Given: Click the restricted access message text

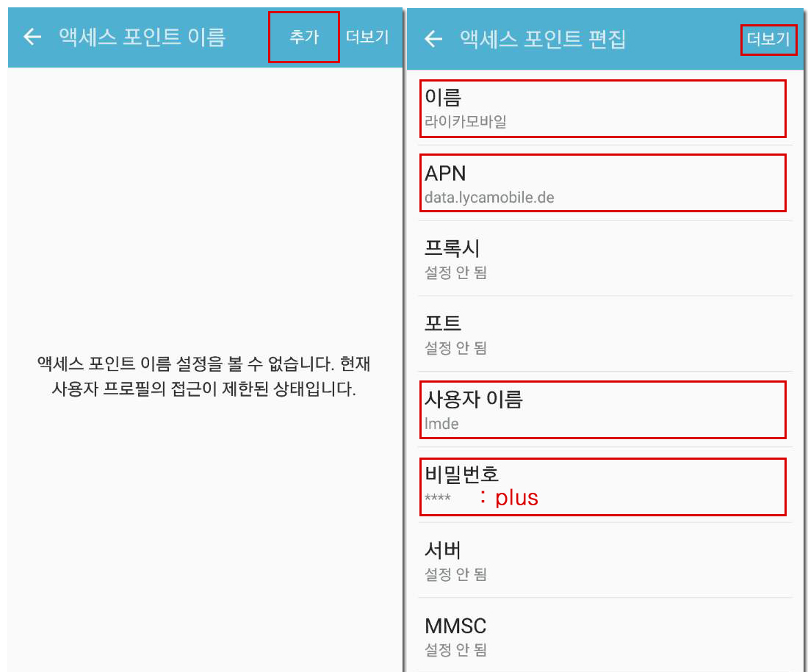Looking at the screenshot, I should pos(203,376).
